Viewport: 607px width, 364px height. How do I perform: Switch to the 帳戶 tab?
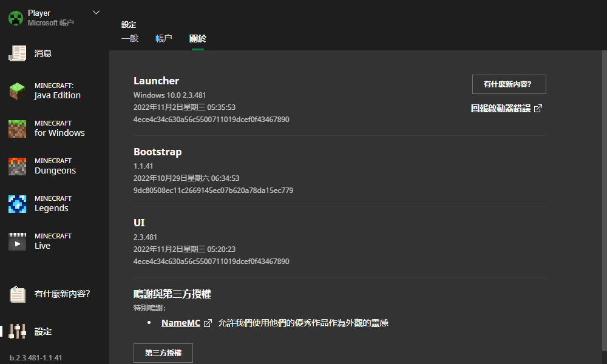pos(164,38)
